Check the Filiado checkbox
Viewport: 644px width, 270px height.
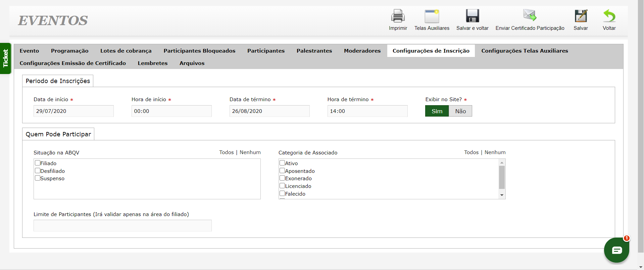pyautogui.click(x=38, y=163)
